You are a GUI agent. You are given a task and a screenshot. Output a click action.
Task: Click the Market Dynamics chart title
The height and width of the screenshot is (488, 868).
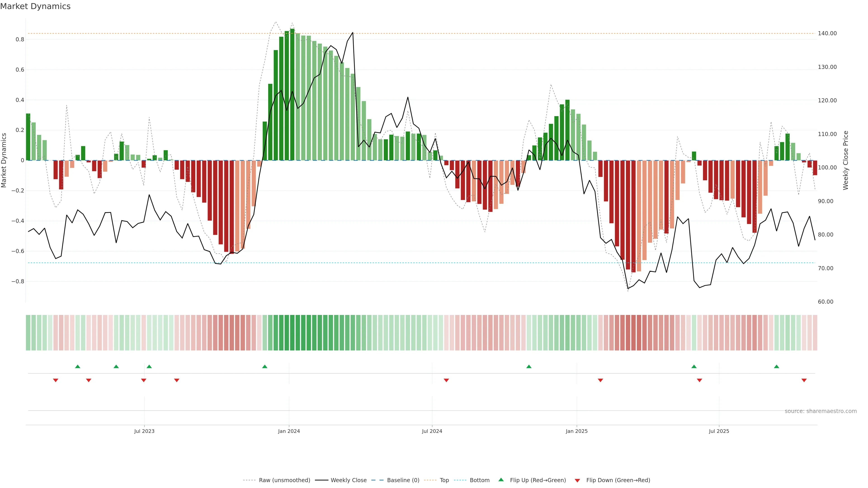click(x=35, y=6)
